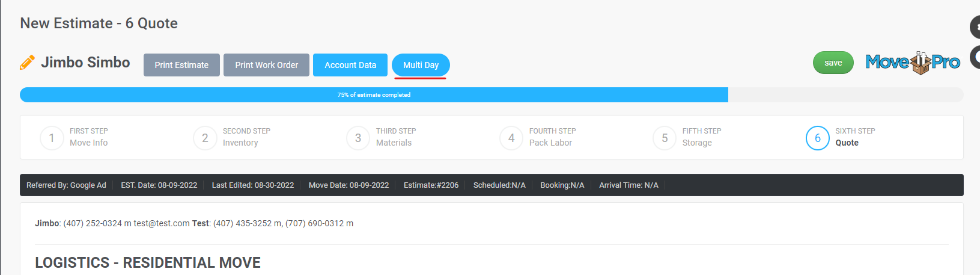Click the pencil edit icon beside Jimbo Simbo

(x=27, y=63)
